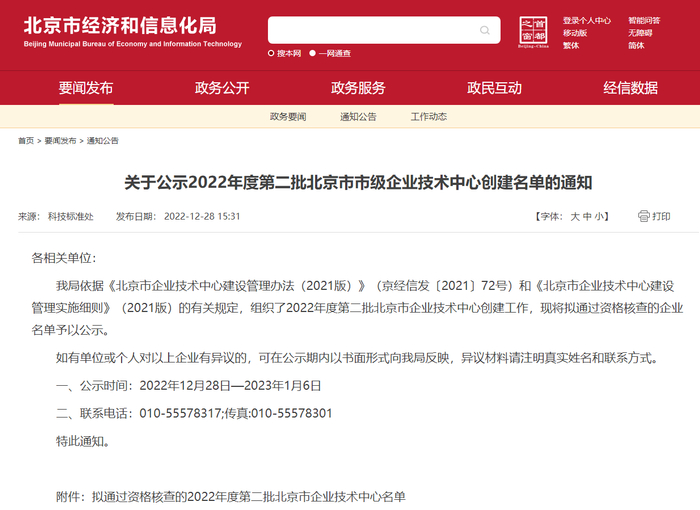Go to 经信数据 section

click(x=630, y=88)
